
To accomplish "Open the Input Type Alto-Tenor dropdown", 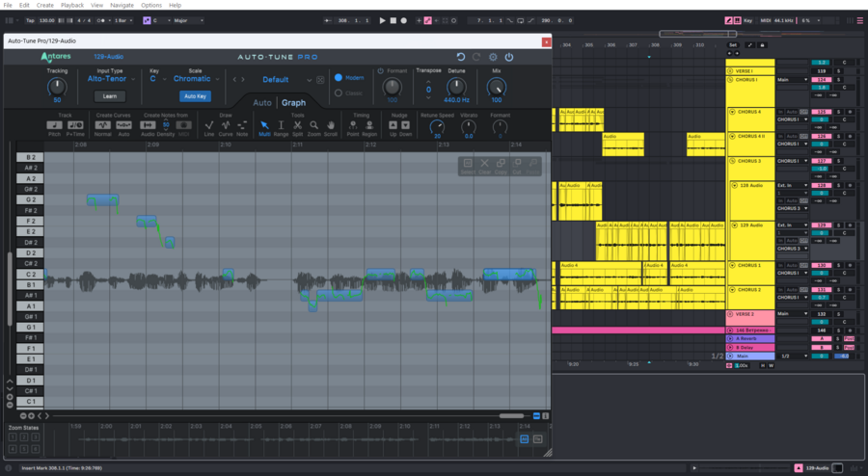I will [x=107, y=79].
